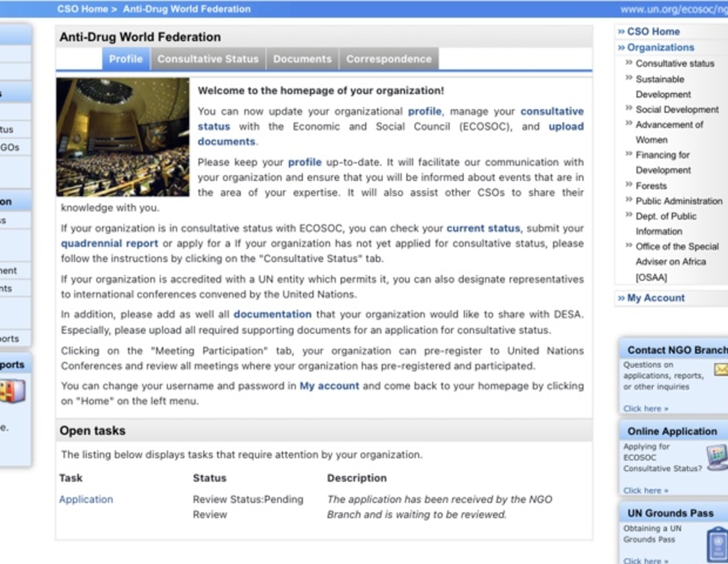The width and height of the screenshot is (728, 564).
Task: Click the computer icon in Online Application box
Action: 718,457
